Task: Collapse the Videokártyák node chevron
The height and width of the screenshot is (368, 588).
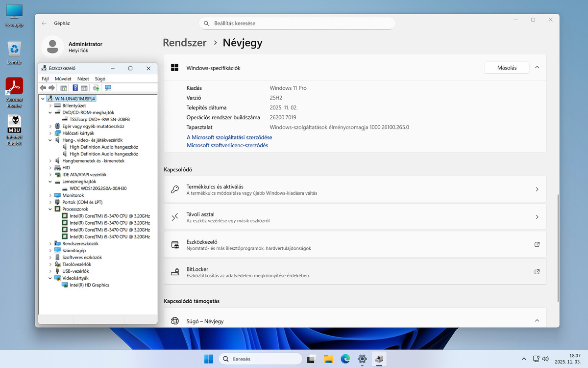Action: click(x=50, y=278)
